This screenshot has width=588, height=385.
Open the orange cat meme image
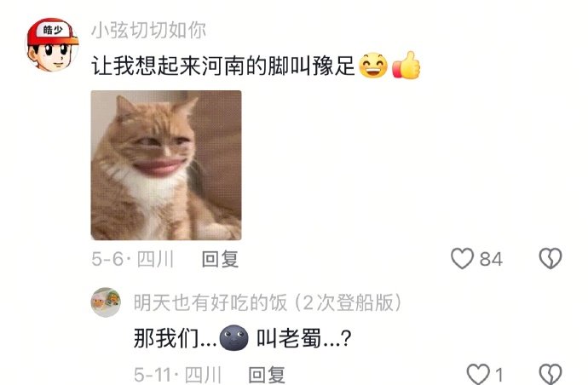pos(166,165)
